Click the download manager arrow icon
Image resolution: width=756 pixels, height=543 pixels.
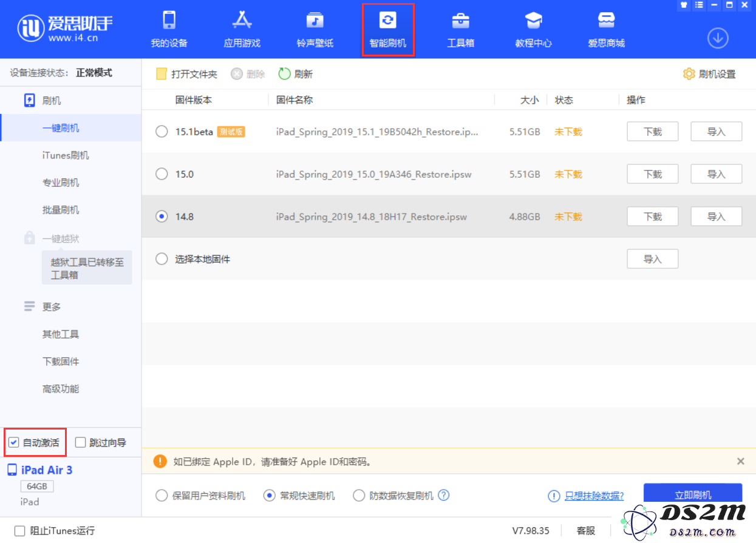tap(718, 38)
